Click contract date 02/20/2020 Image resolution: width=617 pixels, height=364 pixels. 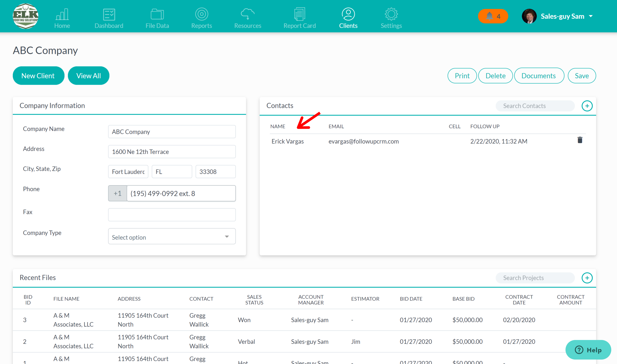tap(519, 320)
